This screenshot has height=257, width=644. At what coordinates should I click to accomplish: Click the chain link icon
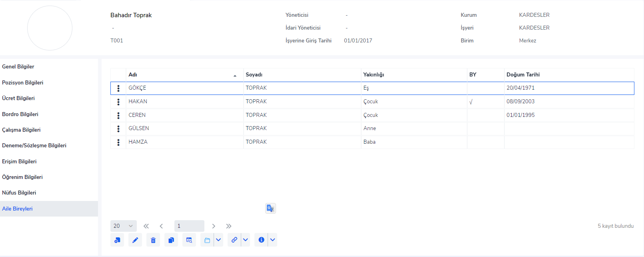point(234,240)
